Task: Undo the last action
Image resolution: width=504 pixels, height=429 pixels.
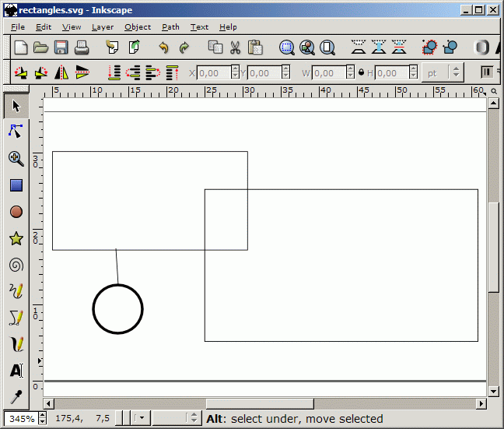Action: [164, 47]
